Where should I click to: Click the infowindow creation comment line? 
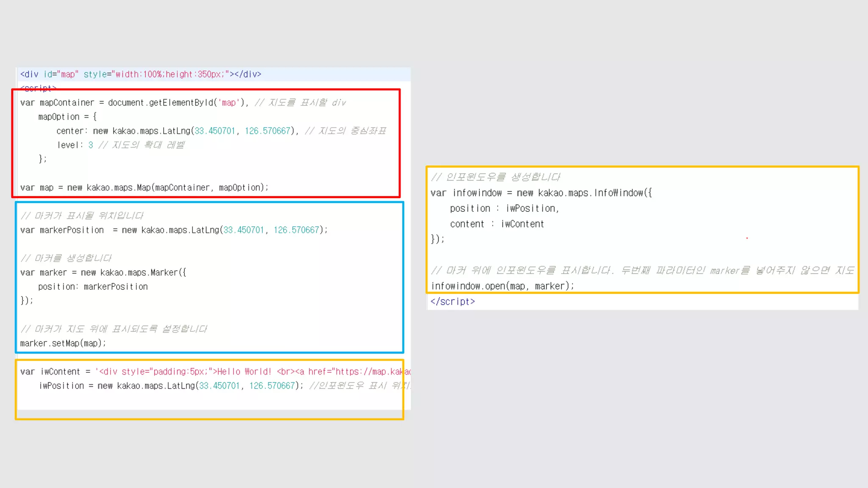point(495,177)
